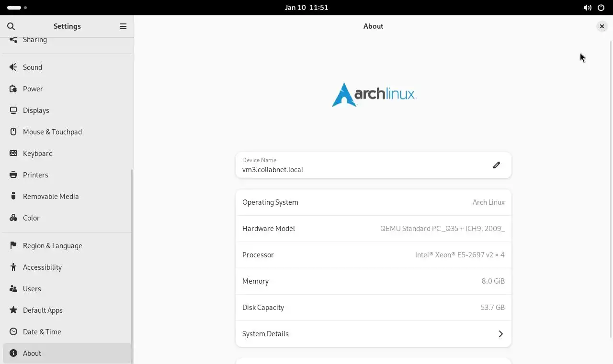
Task: Click the Memory value 8.0 GiB
Action: coord(493,281)
